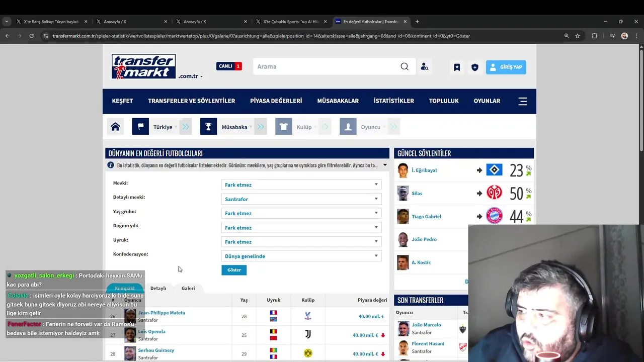Click the info icon in statistic description
The image size is (644, 362).
tap(111, 165)
